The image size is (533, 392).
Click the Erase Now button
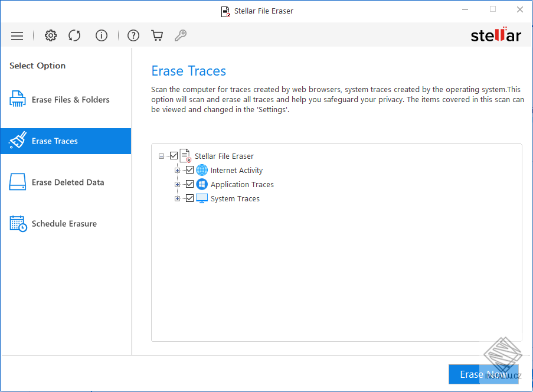click(x=483, y=374)
